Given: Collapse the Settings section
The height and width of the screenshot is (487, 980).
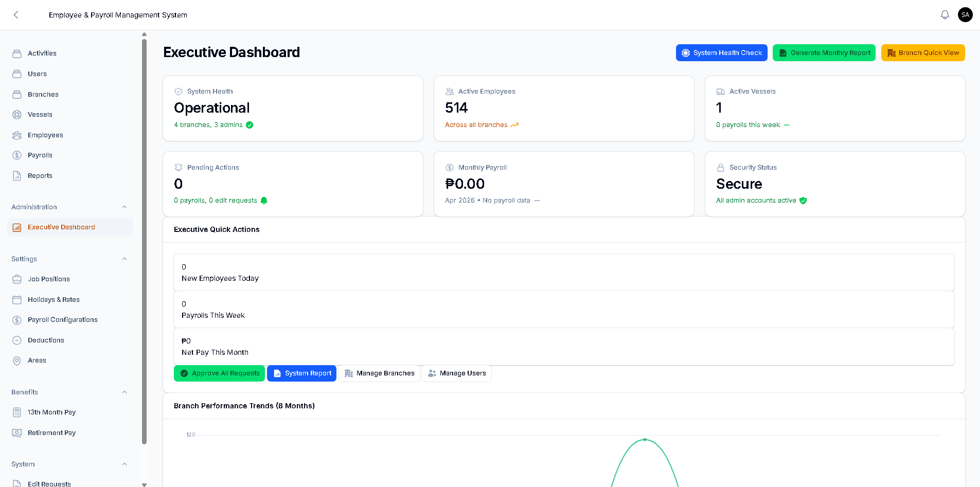Looking at the screenshot, I should point(124,259).
